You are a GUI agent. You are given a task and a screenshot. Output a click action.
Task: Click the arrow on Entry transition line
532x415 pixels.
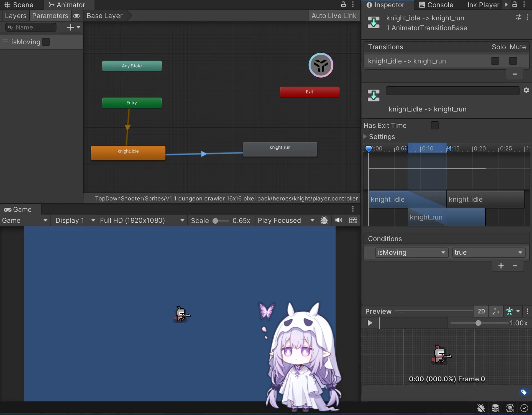127,128
